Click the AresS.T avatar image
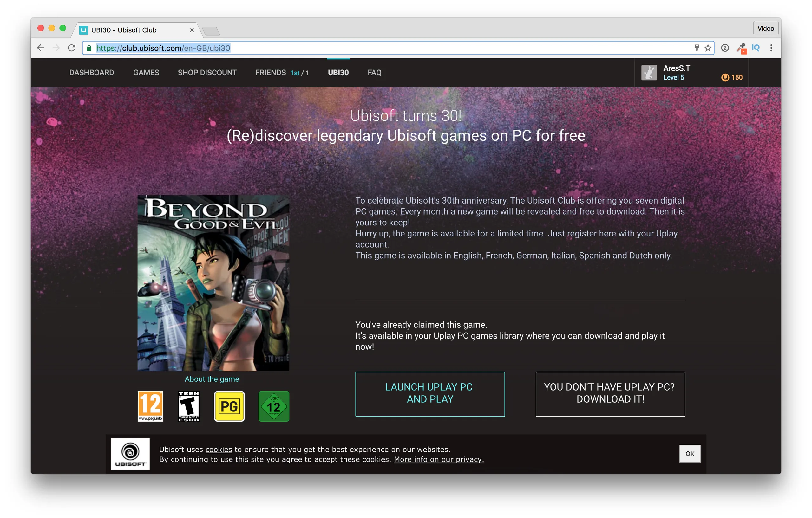This screenshot has width=812, height=518. (649, 73)
